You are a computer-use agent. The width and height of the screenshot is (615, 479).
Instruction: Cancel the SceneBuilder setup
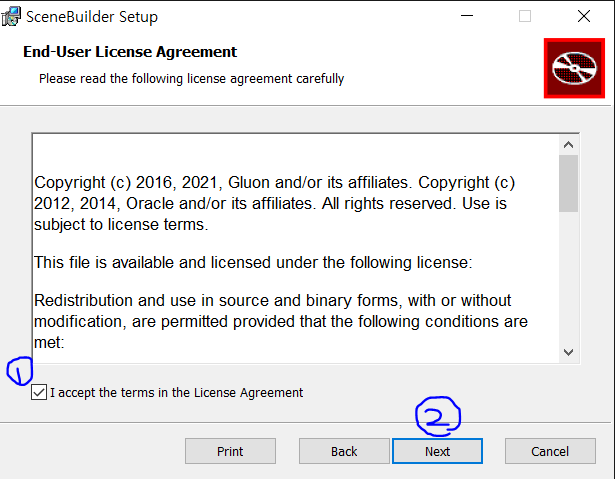coord(550,451)
